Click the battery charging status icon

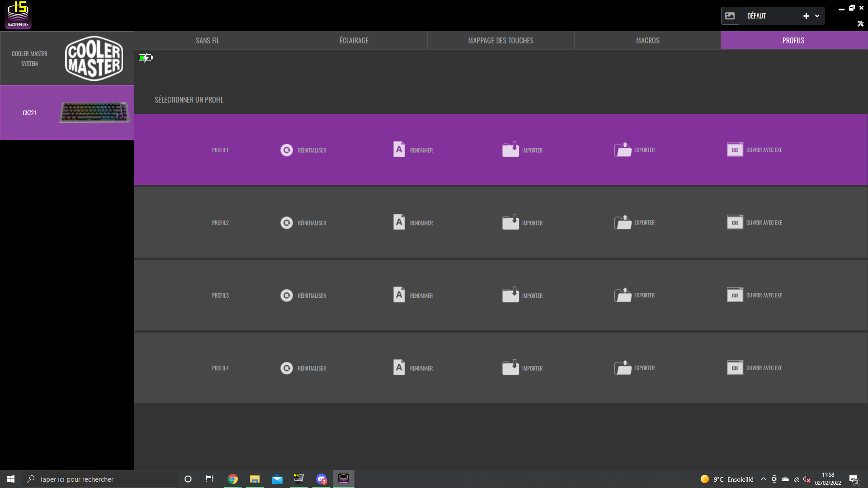tap(146, 57)
